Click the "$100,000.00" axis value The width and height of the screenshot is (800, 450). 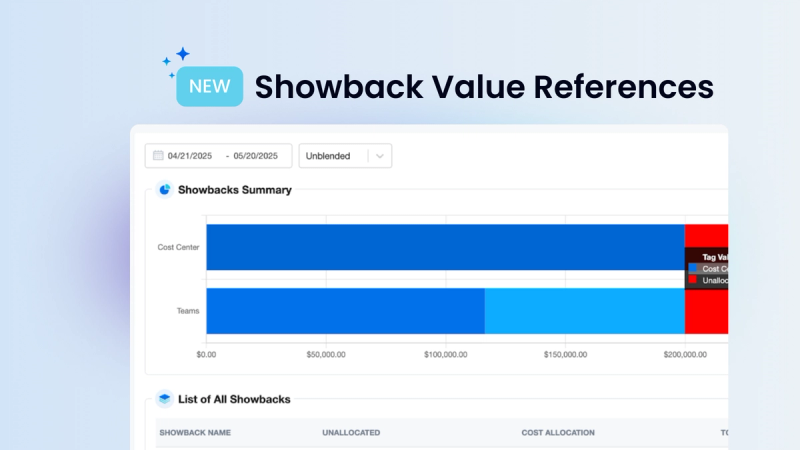445,355
